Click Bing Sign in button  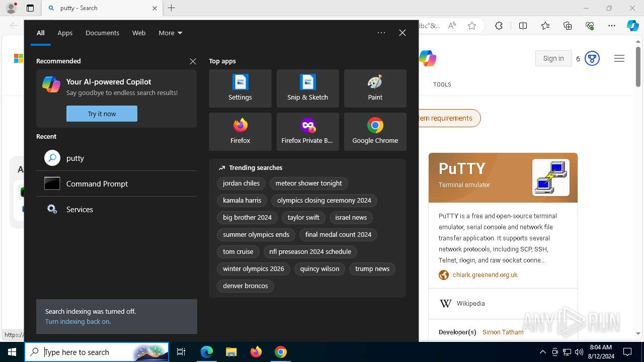tap(553, 58)
